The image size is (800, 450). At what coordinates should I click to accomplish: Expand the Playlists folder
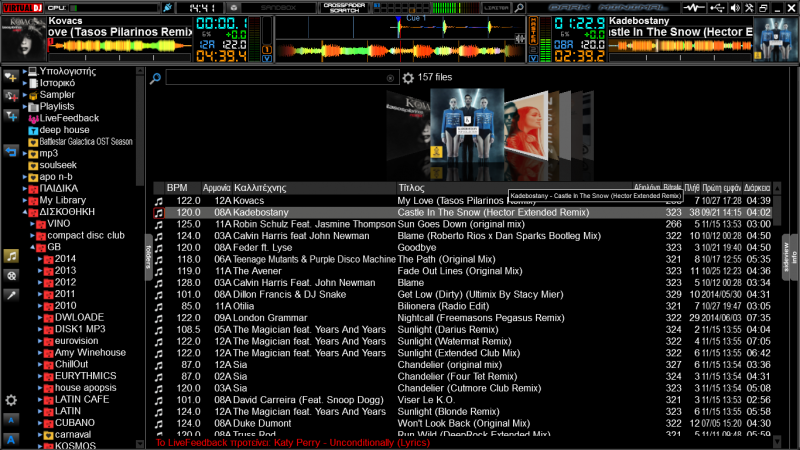[24, 107]
